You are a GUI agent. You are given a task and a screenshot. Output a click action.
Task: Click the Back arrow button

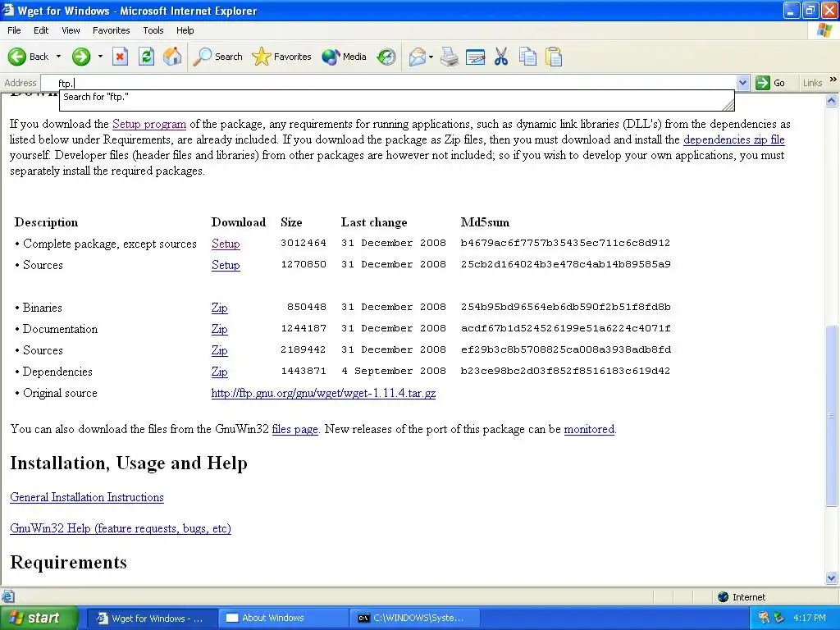(29, 57)
